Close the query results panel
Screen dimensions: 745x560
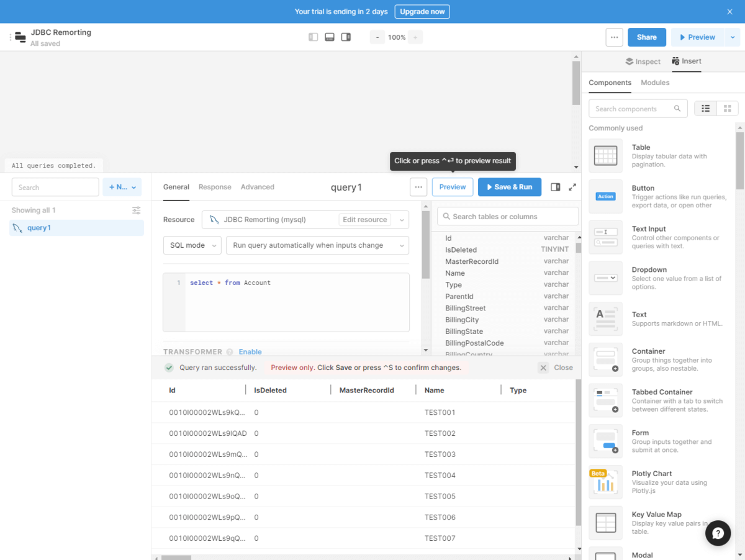[x=556, y=368]
